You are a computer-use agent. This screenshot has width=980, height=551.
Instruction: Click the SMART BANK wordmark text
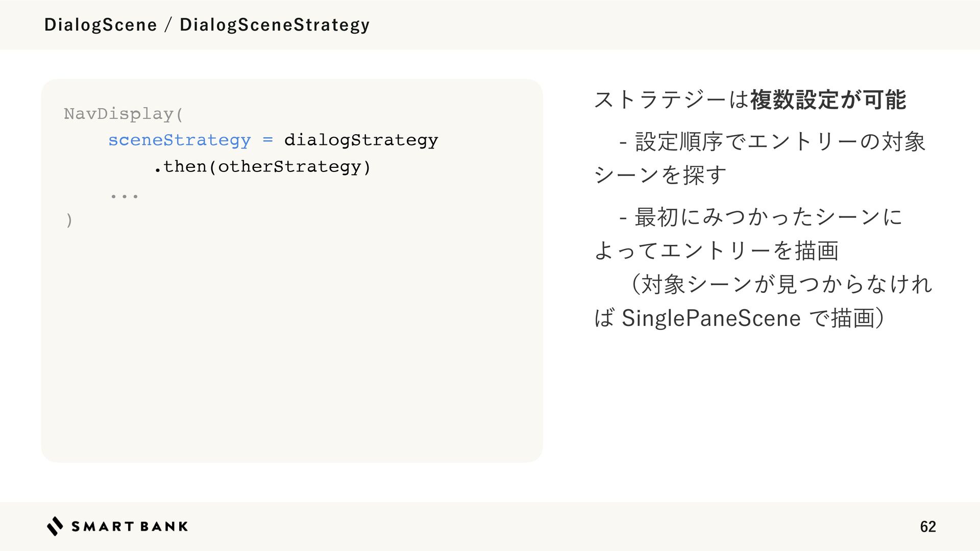130,527
